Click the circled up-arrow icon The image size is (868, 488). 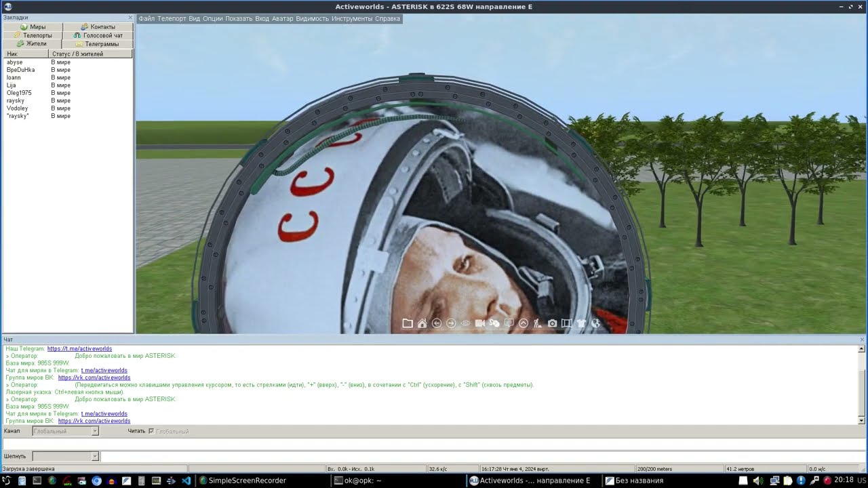point(524,323)
